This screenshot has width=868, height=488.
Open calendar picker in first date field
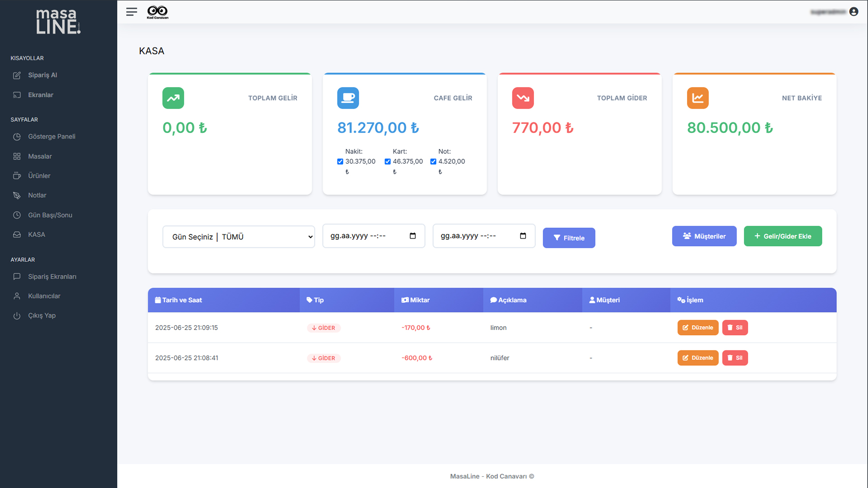(x=413, y=236)
